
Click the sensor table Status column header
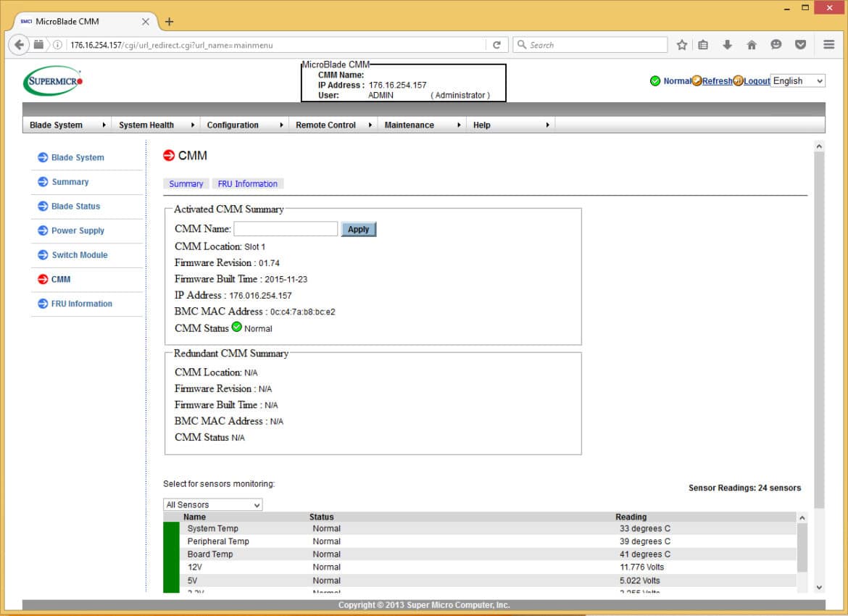coord(321,517)
